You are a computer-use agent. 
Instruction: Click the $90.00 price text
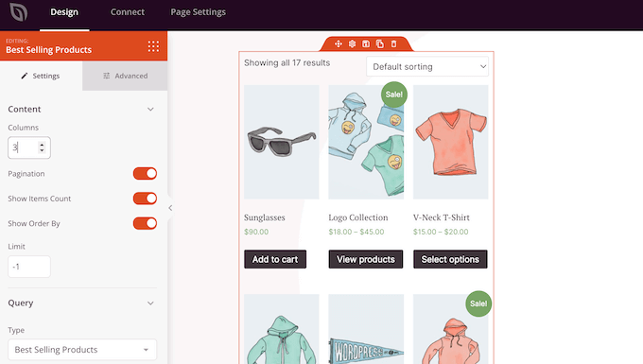click(x=256, y=232)
